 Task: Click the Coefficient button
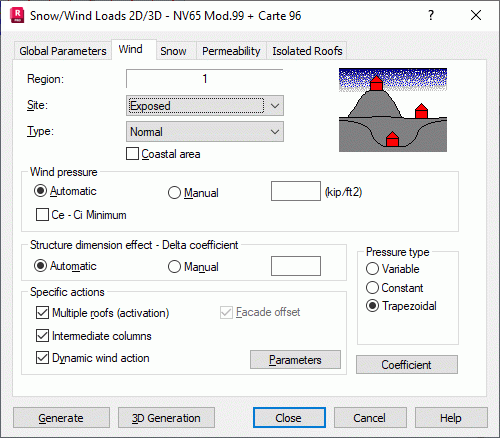pos(407,365)
